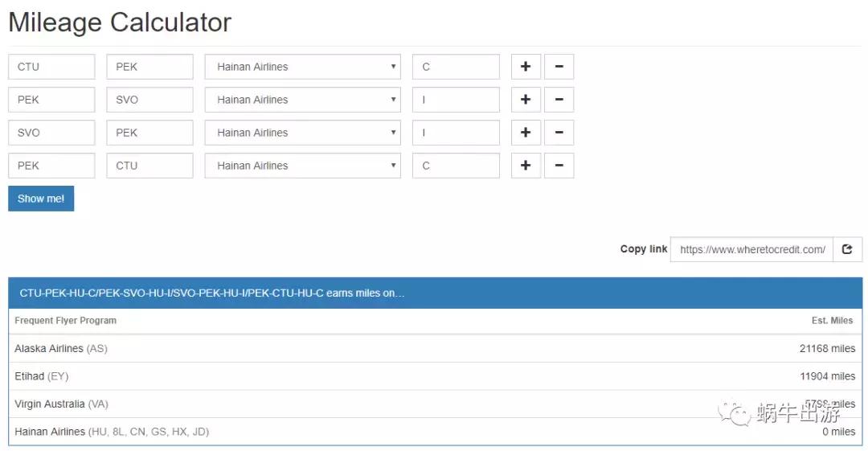Click the Hainan Airlines (HU, 8L, CN) result row
Image resolution: width=868 pixels, height=451 pixels.
435,432
